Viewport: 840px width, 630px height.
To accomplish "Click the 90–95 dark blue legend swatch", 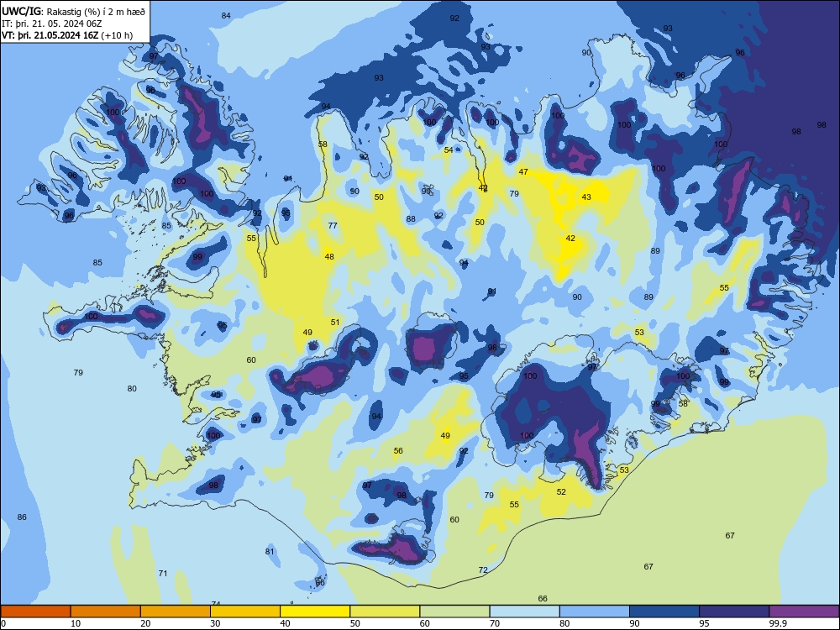I will (x=664, y=612).
